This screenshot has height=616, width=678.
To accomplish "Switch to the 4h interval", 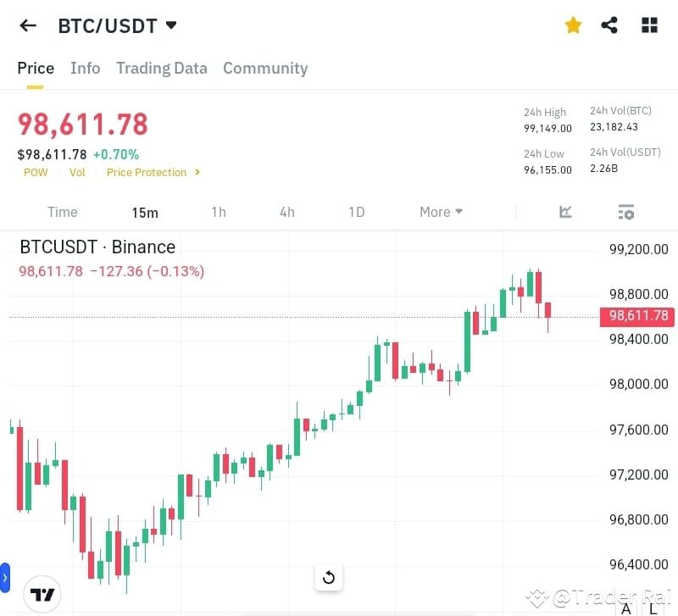I will [286, 212].
